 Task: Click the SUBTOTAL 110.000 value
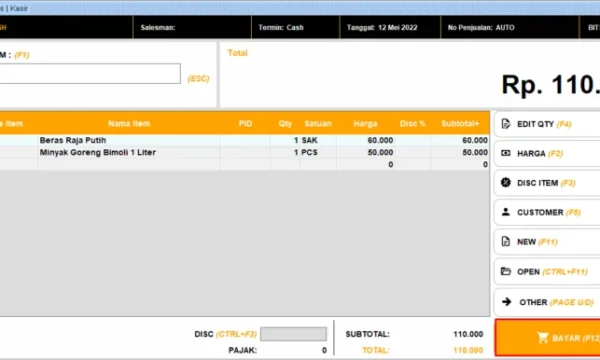coord(468,334)
